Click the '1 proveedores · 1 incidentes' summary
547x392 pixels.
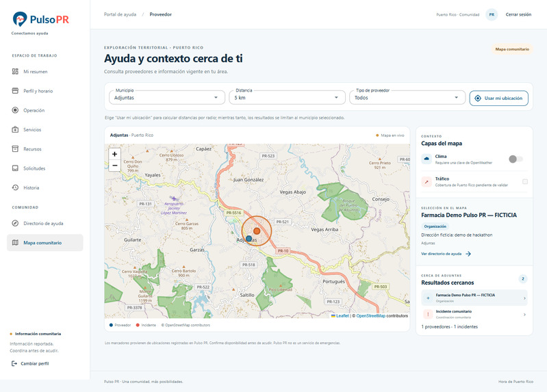449,327
